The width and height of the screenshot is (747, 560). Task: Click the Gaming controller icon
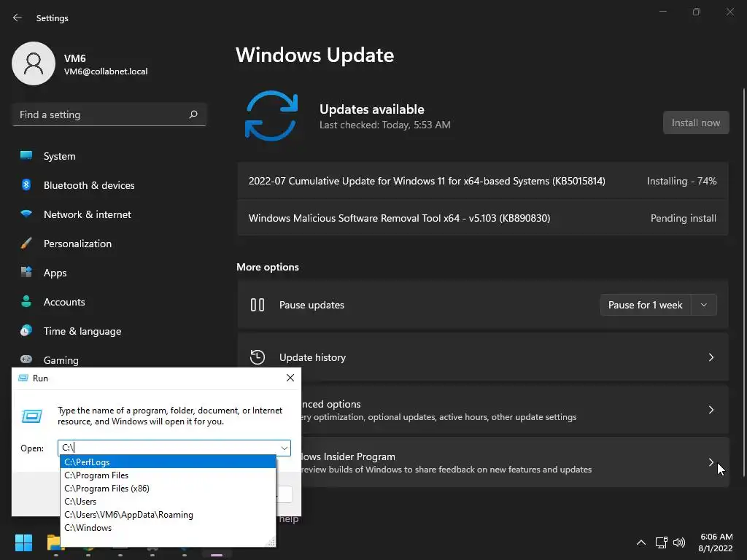point(26,359)
